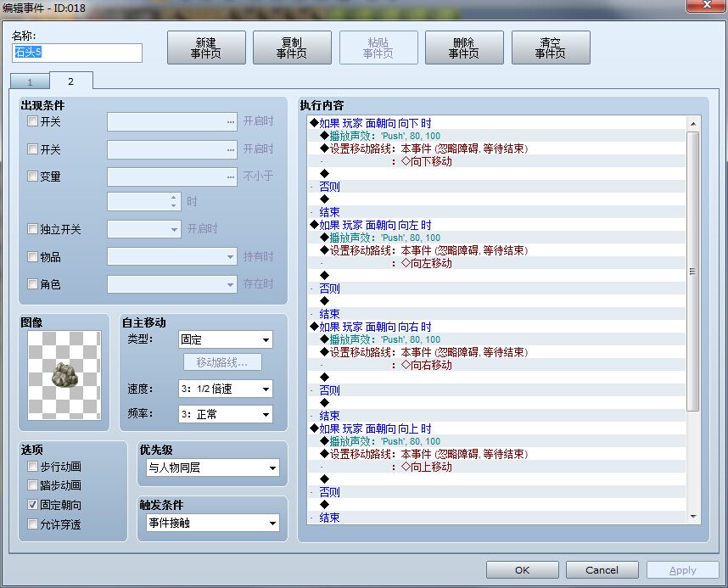This screenshot has height=588, width=728.
Task: Toggle the 步行动画 option
Action: 32,467
